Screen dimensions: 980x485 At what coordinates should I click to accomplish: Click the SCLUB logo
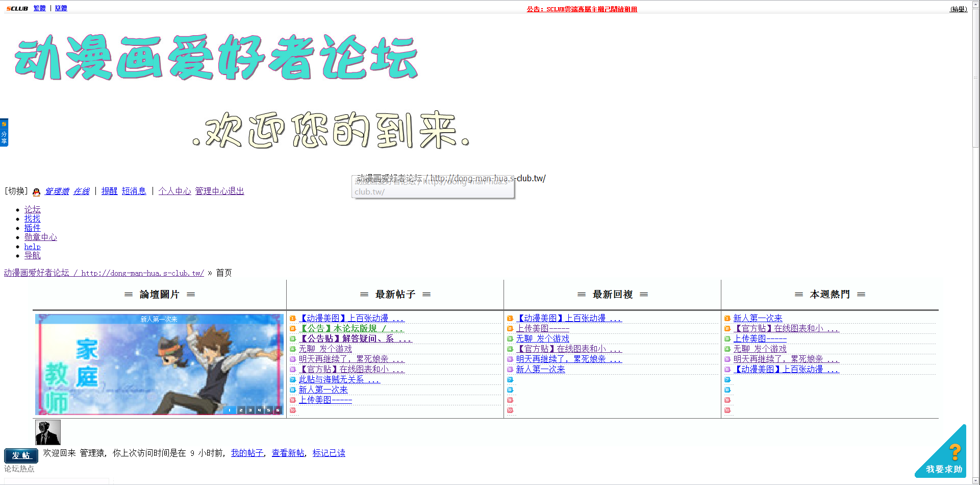tap(17, 9)
